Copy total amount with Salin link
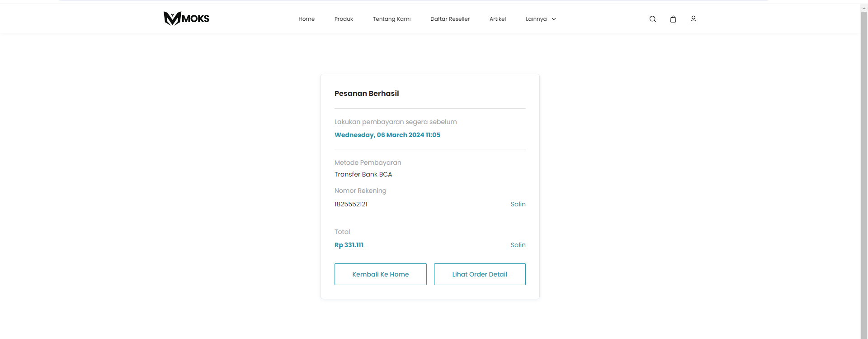This screenshot has width=868, height=339. click(518, 245)
